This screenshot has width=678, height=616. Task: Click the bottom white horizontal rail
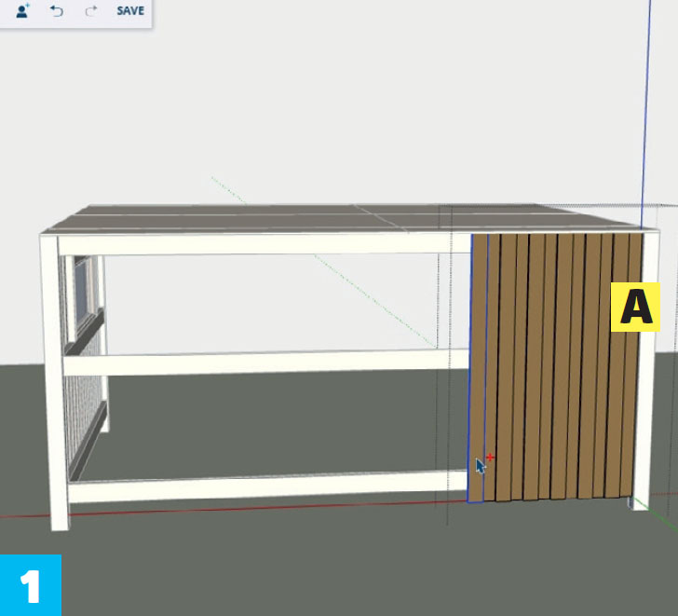click(261, 486)
